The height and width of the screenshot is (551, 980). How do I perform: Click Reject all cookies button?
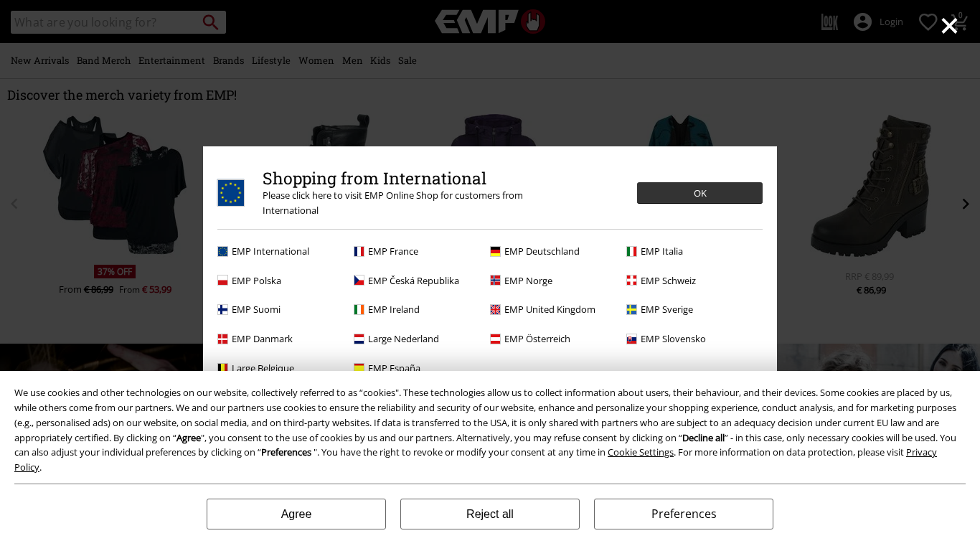coord(490,514)
